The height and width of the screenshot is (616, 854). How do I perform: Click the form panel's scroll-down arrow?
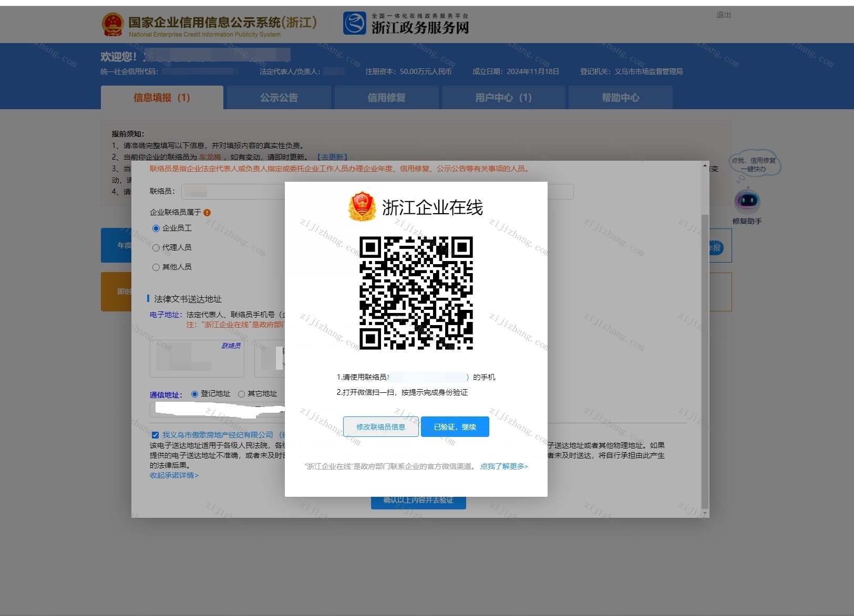coord(705,513)
